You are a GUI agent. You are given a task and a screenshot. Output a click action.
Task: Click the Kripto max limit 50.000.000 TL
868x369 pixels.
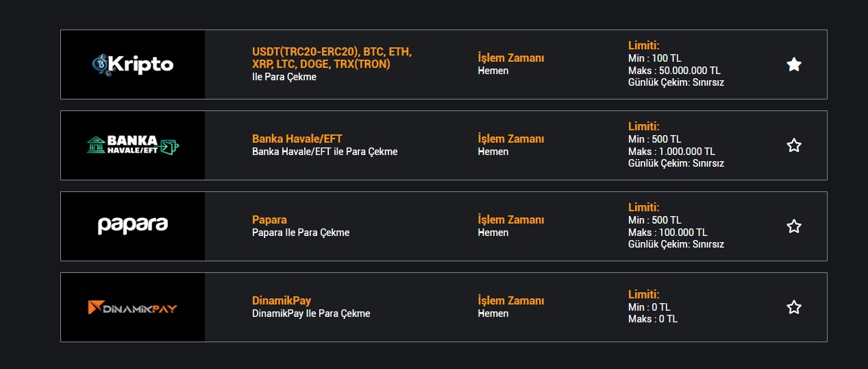pos(674,71)
